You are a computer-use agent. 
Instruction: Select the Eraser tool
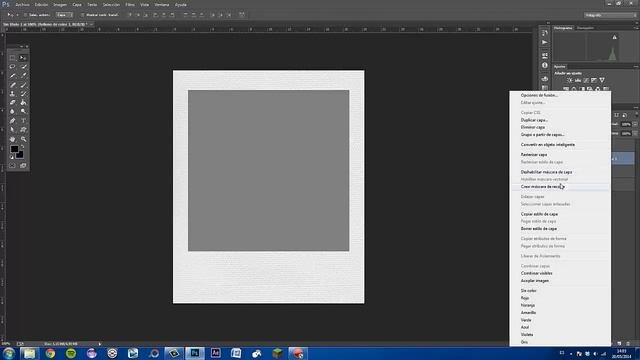[x=12, y=102]
